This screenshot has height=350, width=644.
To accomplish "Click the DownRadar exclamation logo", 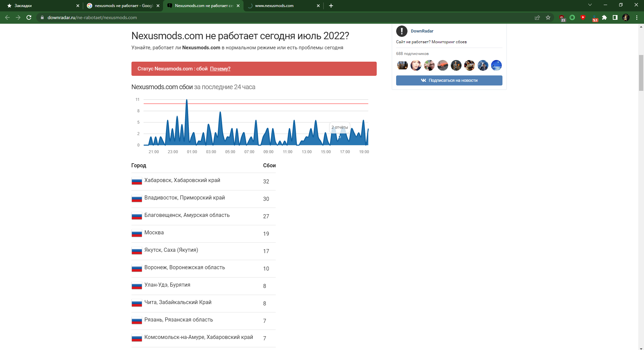I will [x=402, y=31].
